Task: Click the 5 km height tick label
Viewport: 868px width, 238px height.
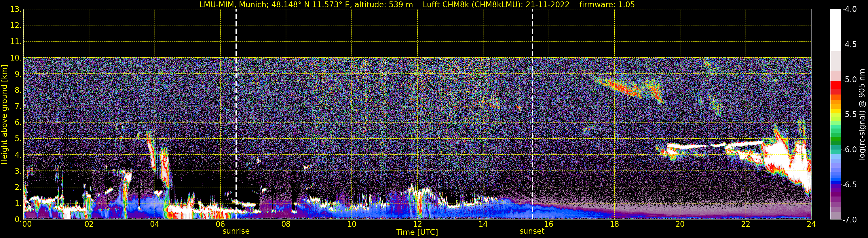Action: click(18, 139)
